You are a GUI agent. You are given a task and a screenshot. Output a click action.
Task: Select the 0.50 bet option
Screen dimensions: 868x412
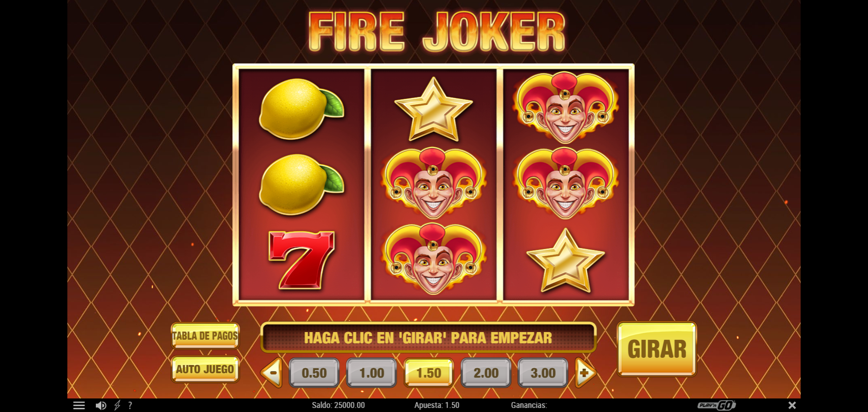314,373
